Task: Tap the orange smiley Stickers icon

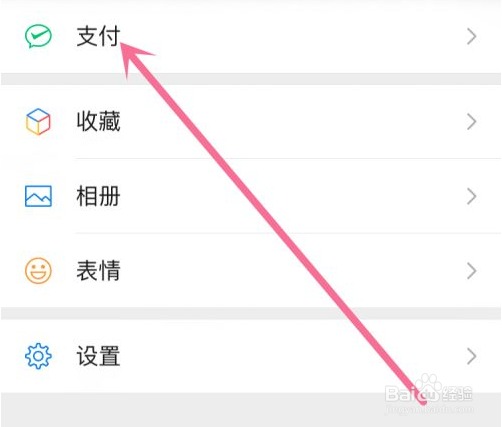Action: pyautogui.click(x=38, y=271)
